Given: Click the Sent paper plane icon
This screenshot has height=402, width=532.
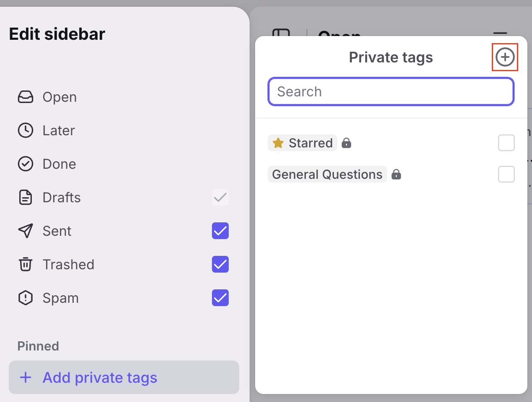Looking at the screenshot, I should (26, 231).
